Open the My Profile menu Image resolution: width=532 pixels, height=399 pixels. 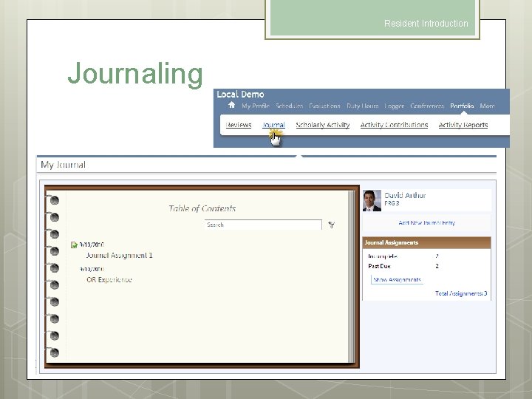tap(256, 106)
